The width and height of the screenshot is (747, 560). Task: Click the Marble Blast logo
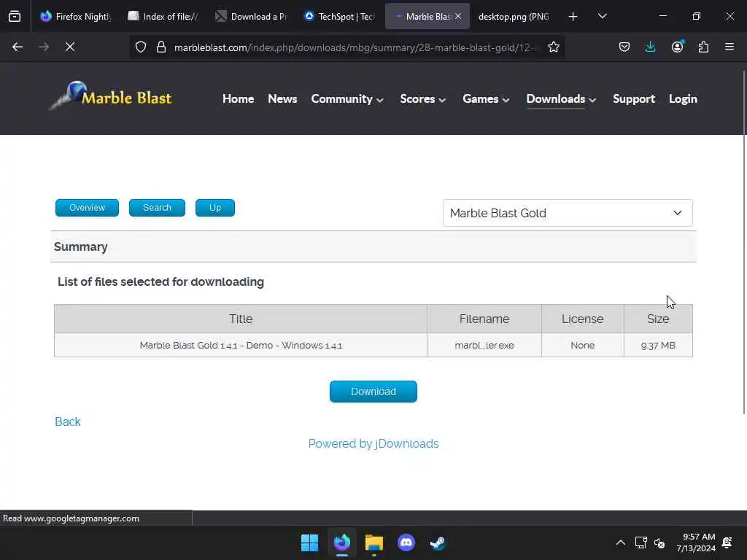[x=111, y=97]
